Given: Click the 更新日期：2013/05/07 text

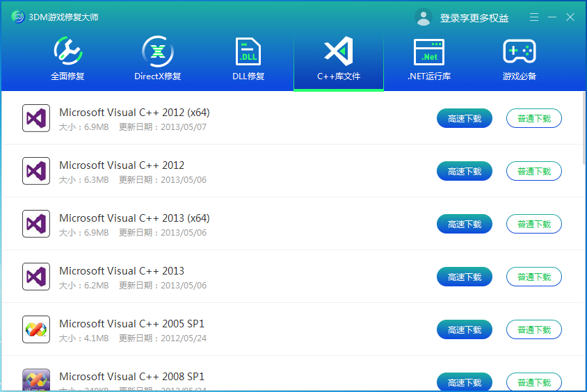Looking at the screenshot, I should [163, 127].
